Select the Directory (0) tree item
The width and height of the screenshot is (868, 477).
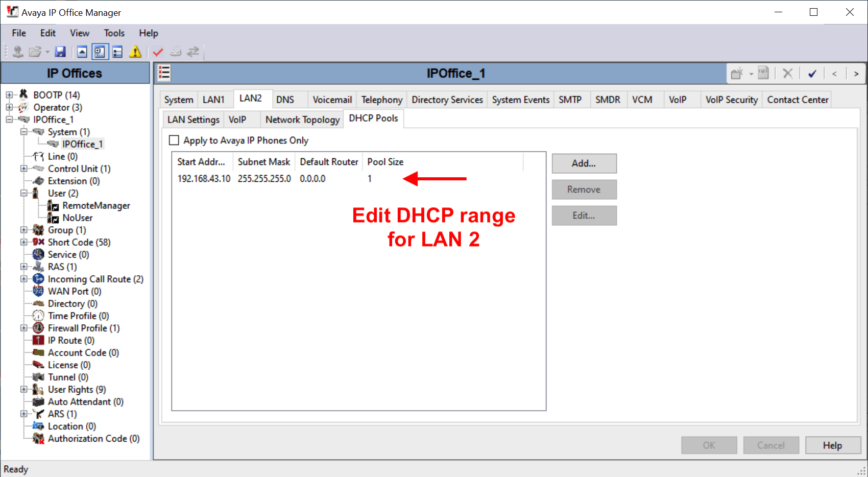tap(73, 303)
